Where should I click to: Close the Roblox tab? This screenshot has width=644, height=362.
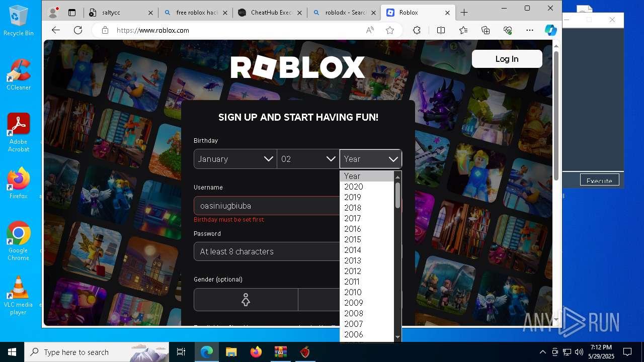(448, 13)
